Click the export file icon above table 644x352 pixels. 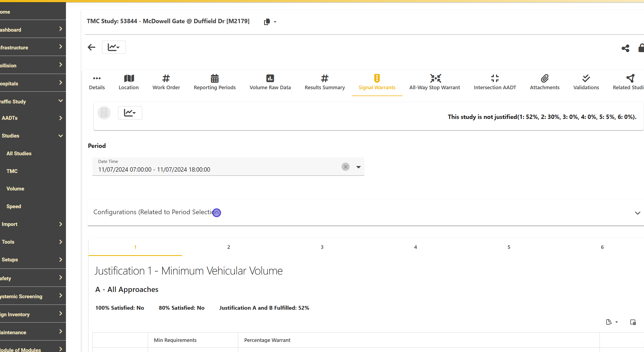coord(609,322)
